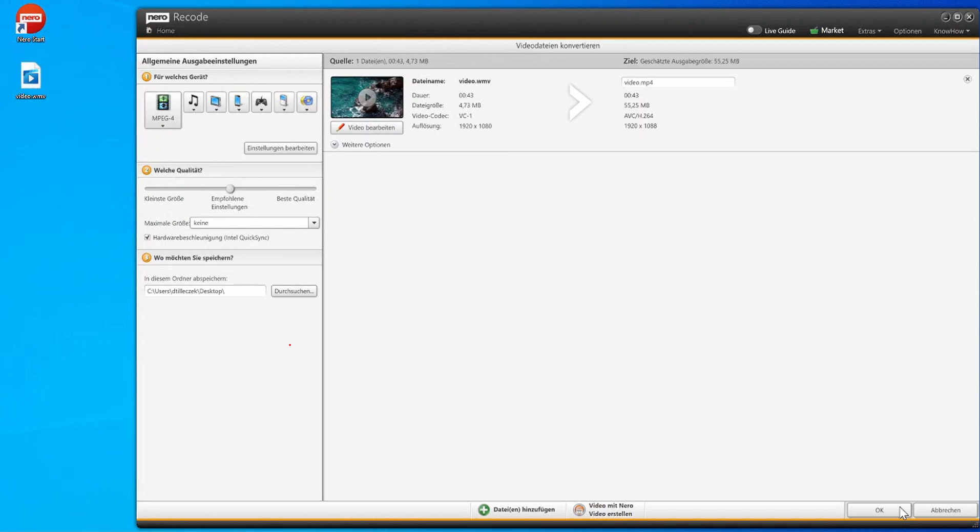Click the Allgemeine Ausgabeeinstellungen heading
Image resolution: width=980 pixels, height=532 pixels.
pos(199,61)
